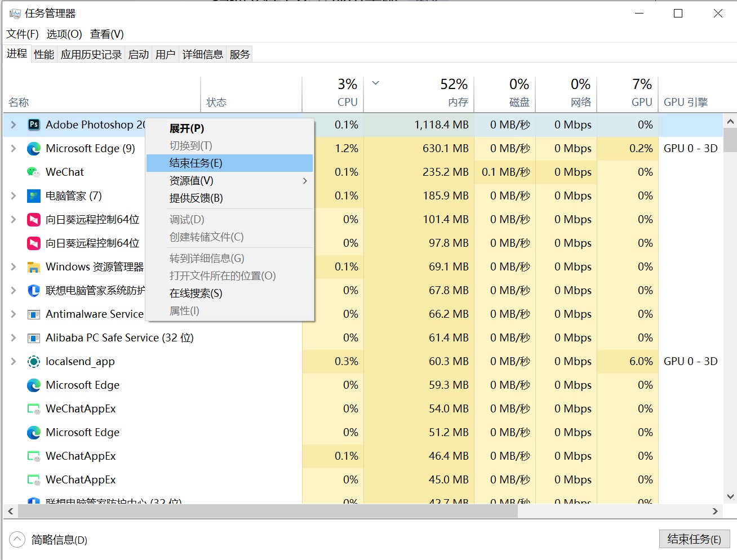Click the WeChat process icon
Image resolution: width=737 pixels, height=560 pixels.
pyautogui.click(x=34, y=172)
